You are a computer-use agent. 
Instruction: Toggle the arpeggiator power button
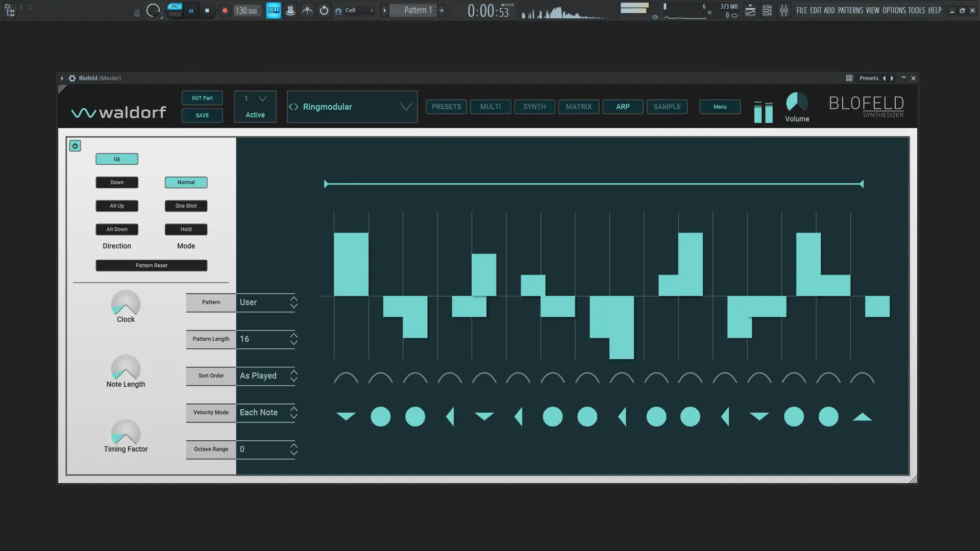point(75,146)
